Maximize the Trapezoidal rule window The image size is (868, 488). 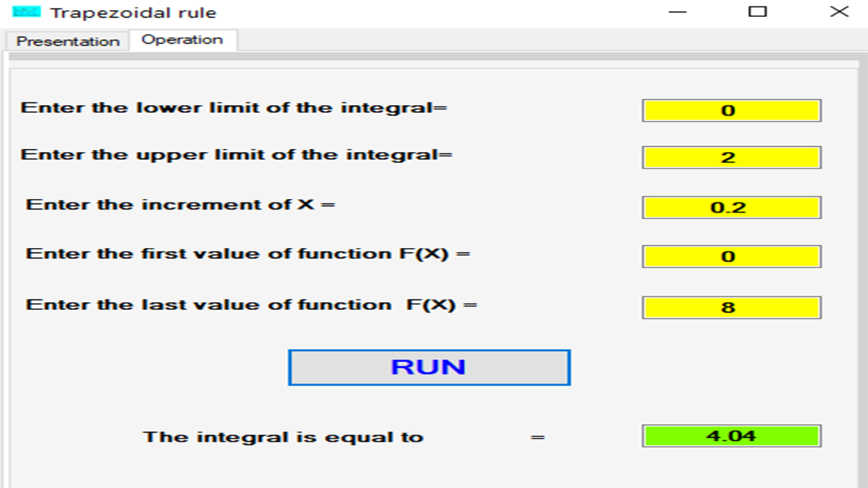tap(757, 12)
